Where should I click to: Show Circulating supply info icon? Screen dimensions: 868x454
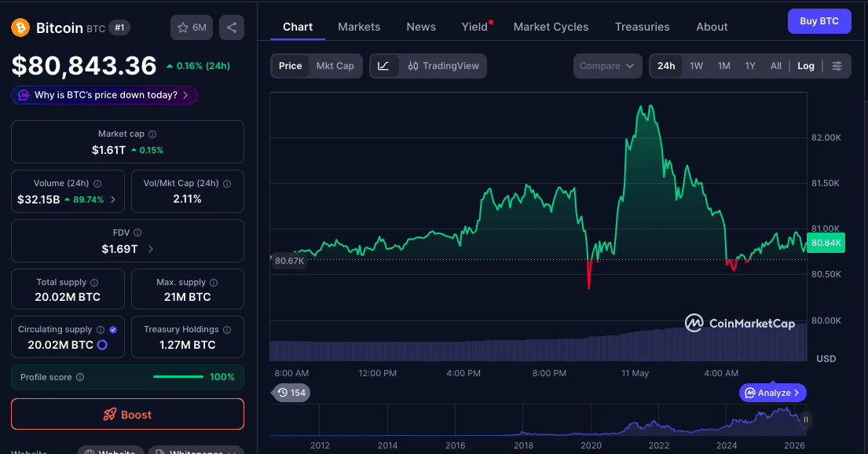[101, 329]
